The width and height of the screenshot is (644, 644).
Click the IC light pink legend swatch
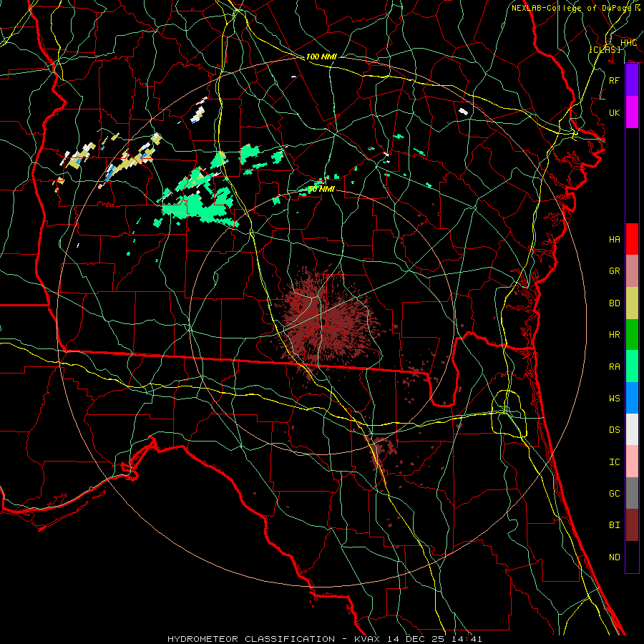(x=632, y=462)
